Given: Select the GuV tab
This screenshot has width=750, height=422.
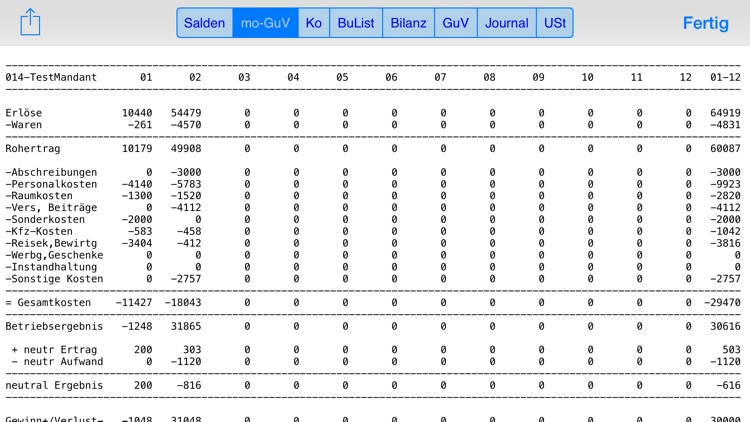Looking at the screenshot, I should tap(456, 23).
